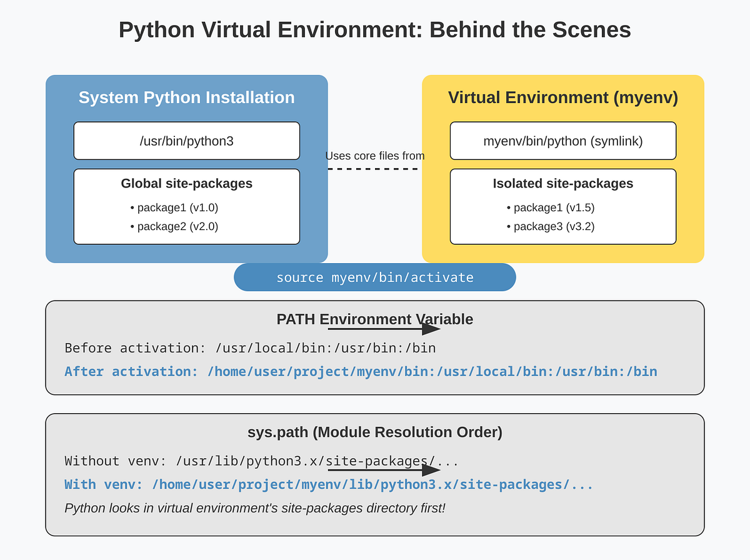Expand the PATH Environment Variable section
The height and width of the screenshot is (560, 750).
click(x=374, y=347)
